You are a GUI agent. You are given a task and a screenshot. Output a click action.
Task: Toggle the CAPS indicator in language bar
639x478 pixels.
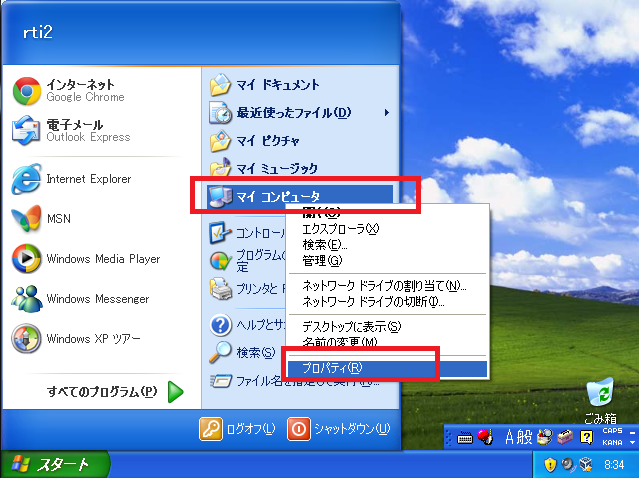(x=612, y=431)
